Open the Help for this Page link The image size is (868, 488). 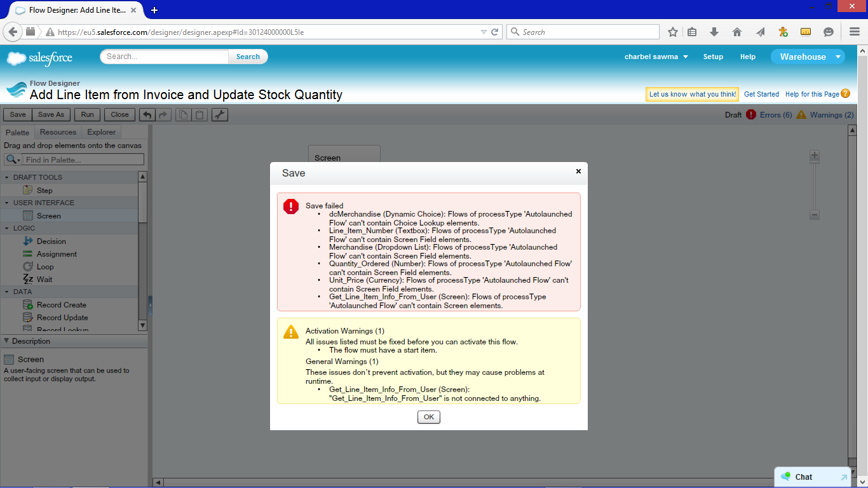pos(812,94)
